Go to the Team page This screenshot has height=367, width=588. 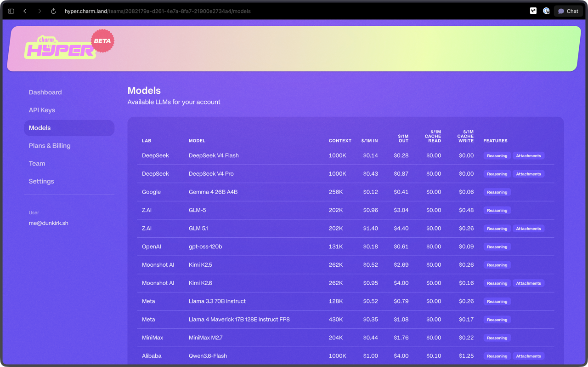coord(37,164)
